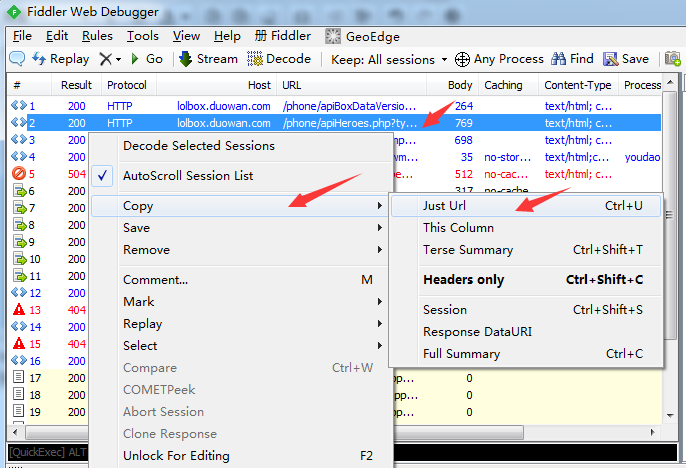Screen dimensions: 686x468
Task: Select Terse Summary copy option
Action: tap(526, 249)
